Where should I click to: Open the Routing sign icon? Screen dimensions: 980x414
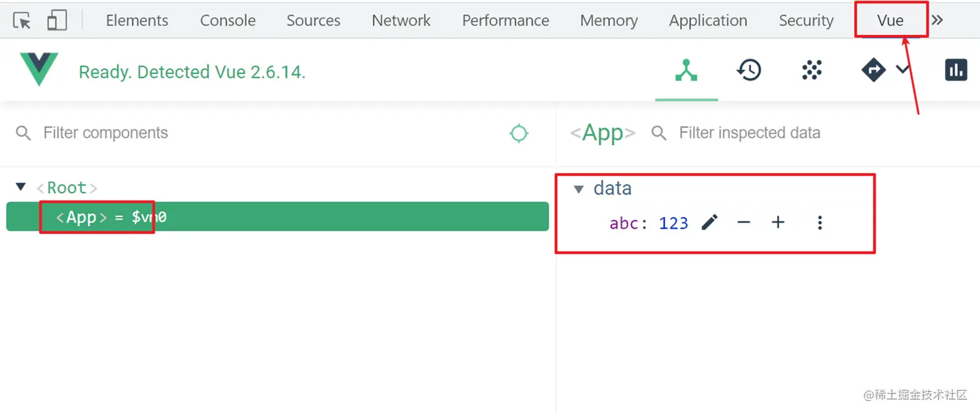pos(873,70)
